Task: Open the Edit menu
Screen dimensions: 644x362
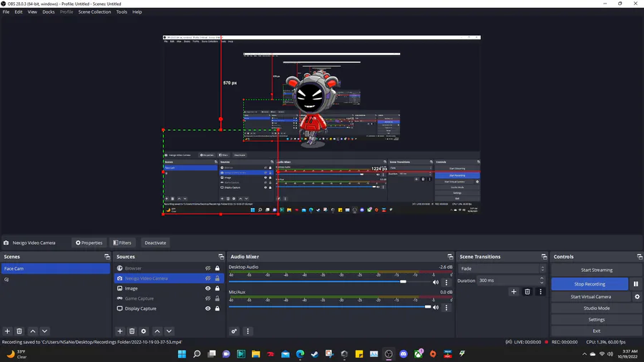Action: pos(19,12)
